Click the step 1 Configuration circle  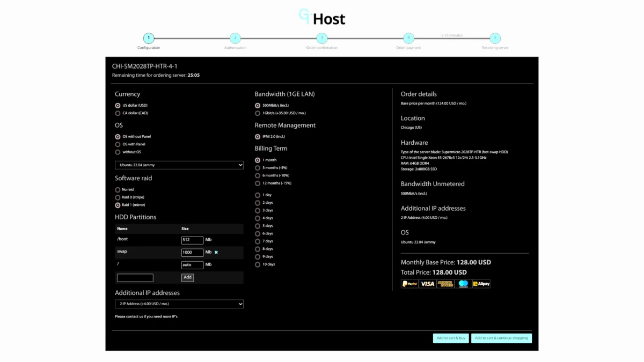click(x=149, y=38)
